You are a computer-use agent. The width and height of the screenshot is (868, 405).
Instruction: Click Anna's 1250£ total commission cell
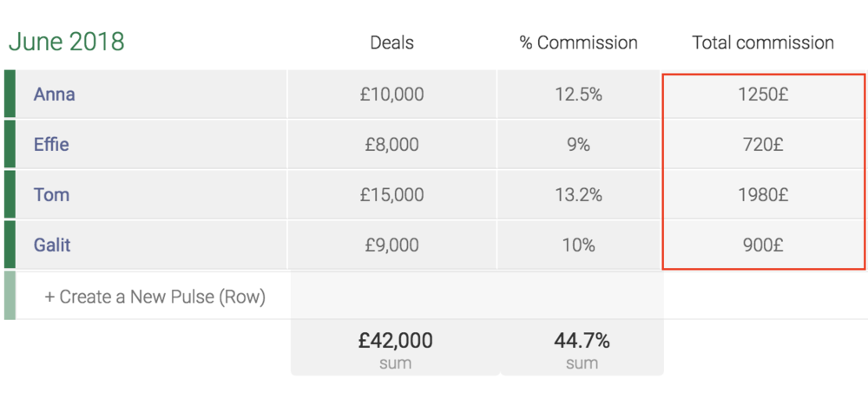click(763, 95)
